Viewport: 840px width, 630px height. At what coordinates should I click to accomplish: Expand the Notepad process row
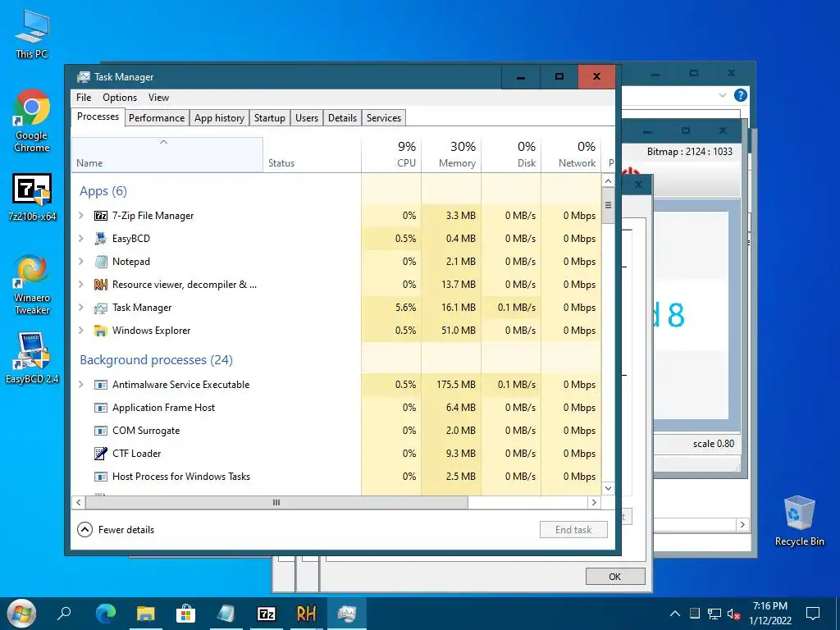[81, 262]
